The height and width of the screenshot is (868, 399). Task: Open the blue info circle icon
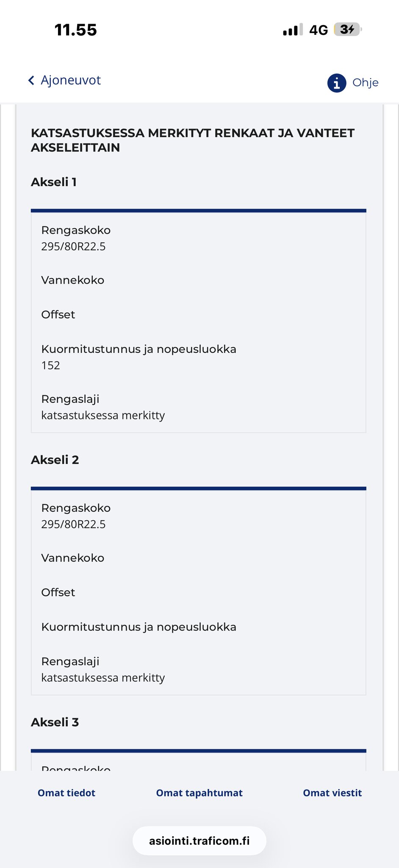[337, 83]
